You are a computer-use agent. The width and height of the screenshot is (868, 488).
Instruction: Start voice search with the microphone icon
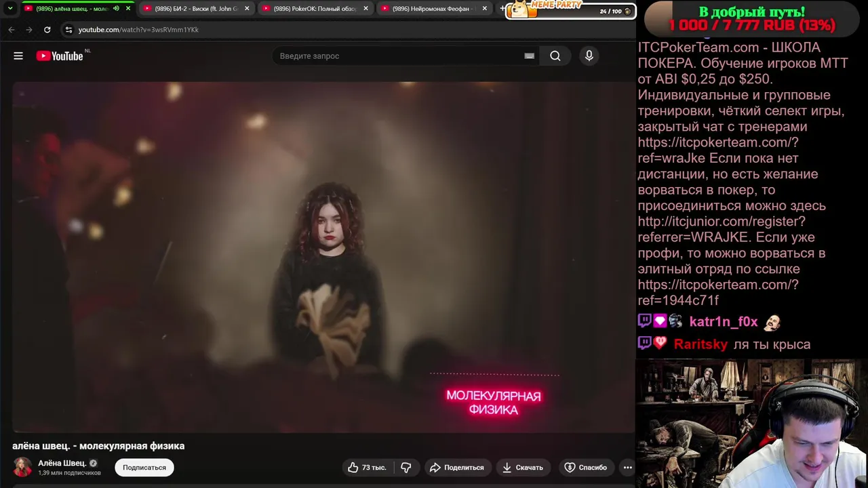[x=589, y=56]
